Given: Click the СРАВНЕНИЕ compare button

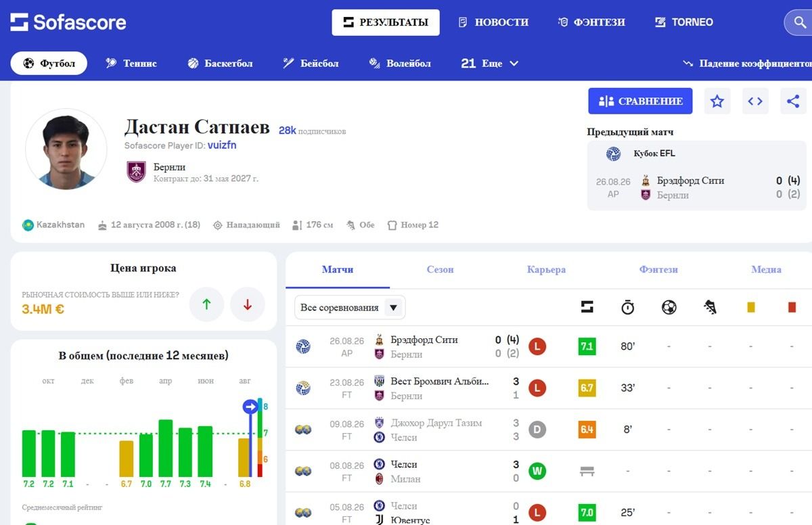Looking at the screenshot, I should click(x=640, y=101).
